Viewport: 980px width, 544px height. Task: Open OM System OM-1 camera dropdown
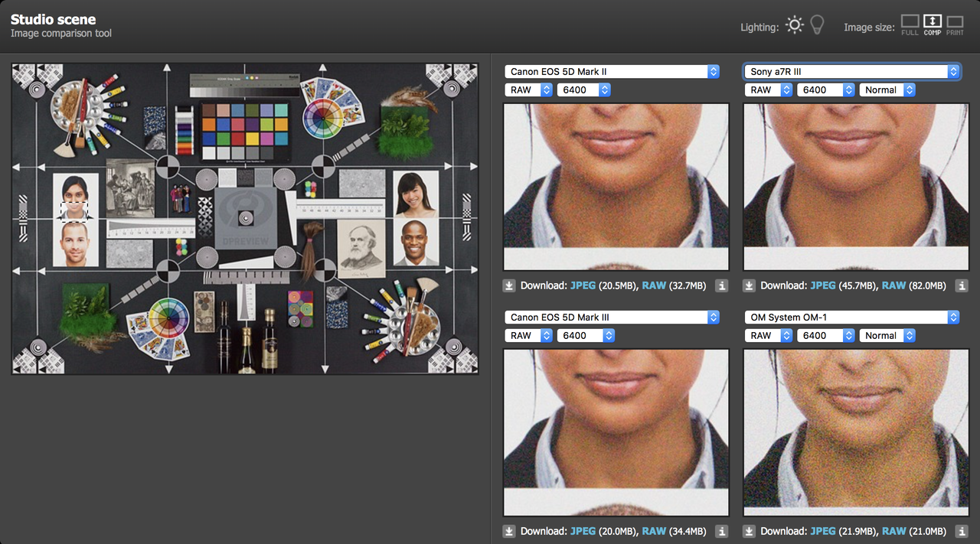click(x=852, y=317)
